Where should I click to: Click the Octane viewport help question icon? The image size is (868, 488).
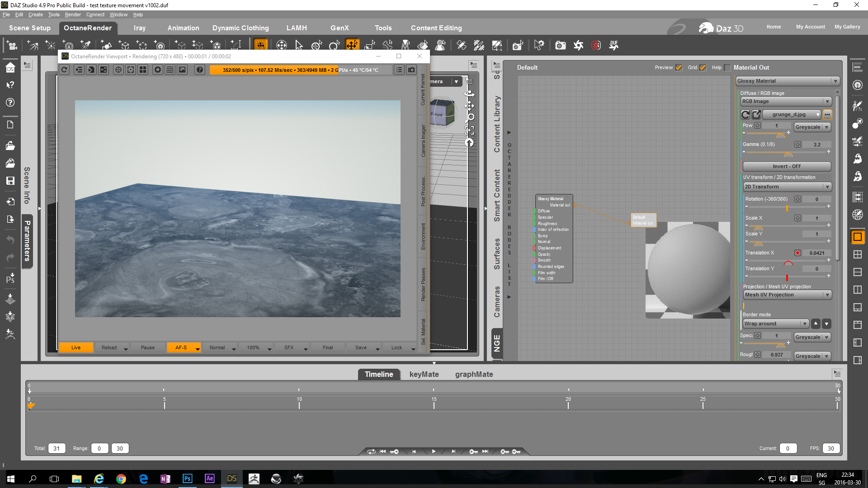click(x=199, y=70)
